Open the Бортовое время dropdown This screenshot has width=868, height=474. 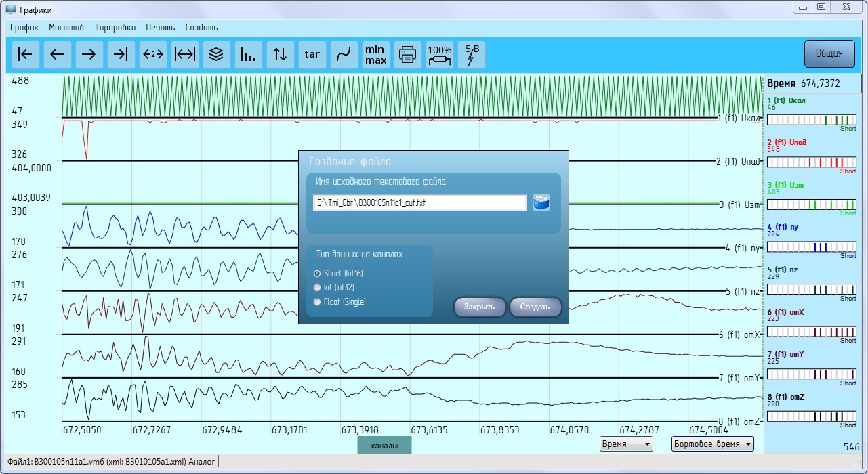(713, 444)
